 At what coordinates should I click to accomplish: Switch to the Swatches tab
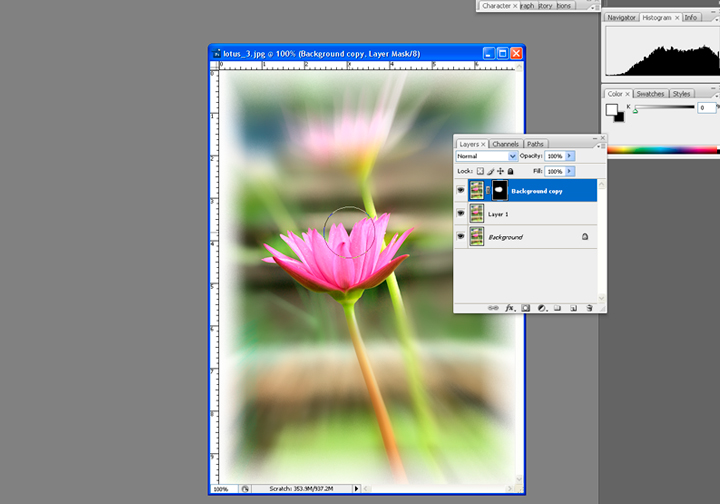pos(650,94)
